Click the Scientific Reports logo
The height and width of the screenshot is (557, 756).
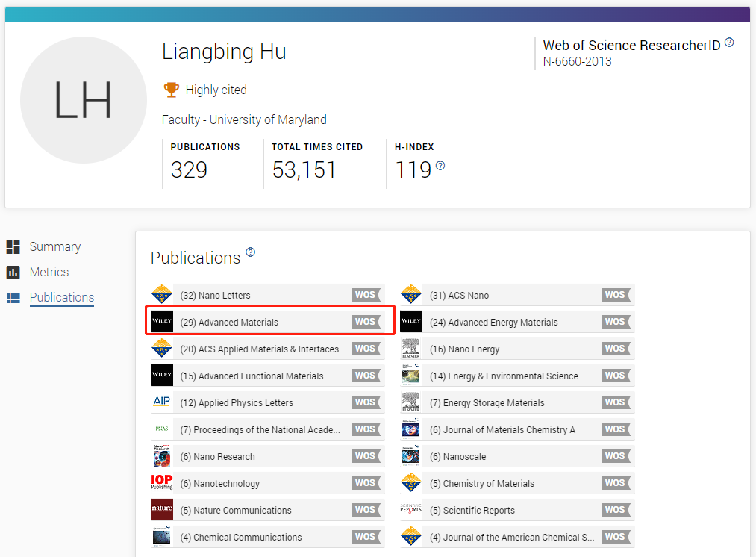point(410,508)
